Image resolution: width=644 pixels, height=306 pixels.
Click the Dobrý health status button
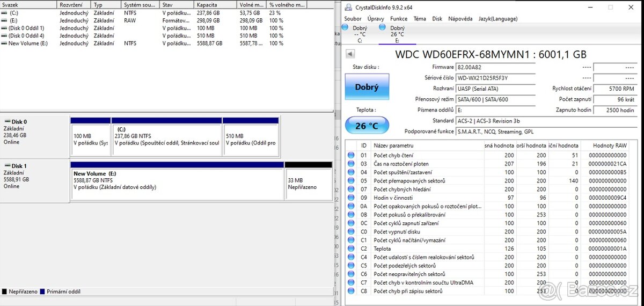pyautogui.click(x=367, y=87)
